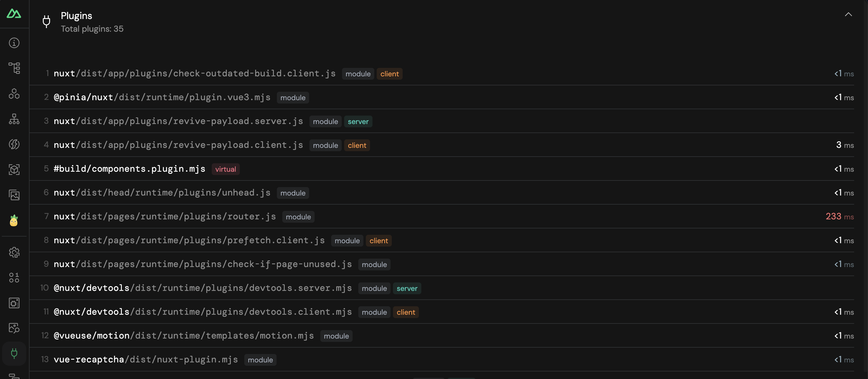Click the module badge on router.js row

[x=298, y=217]
